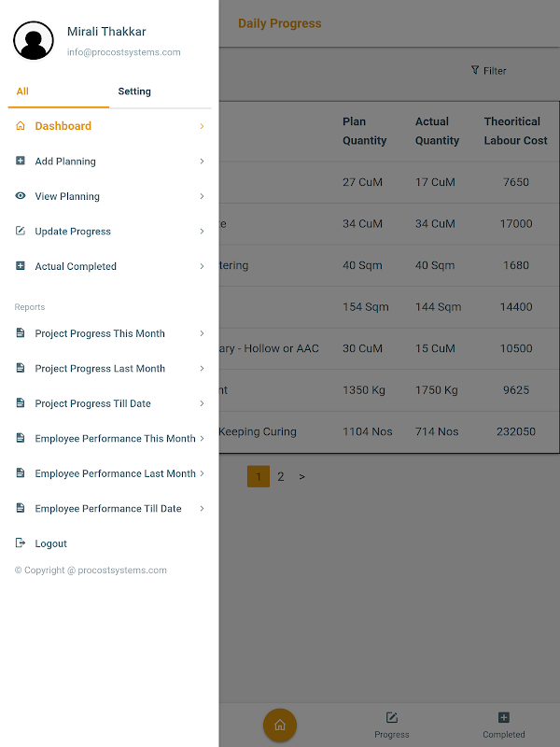Switch to the Setting tab

[x=134, y=92]
